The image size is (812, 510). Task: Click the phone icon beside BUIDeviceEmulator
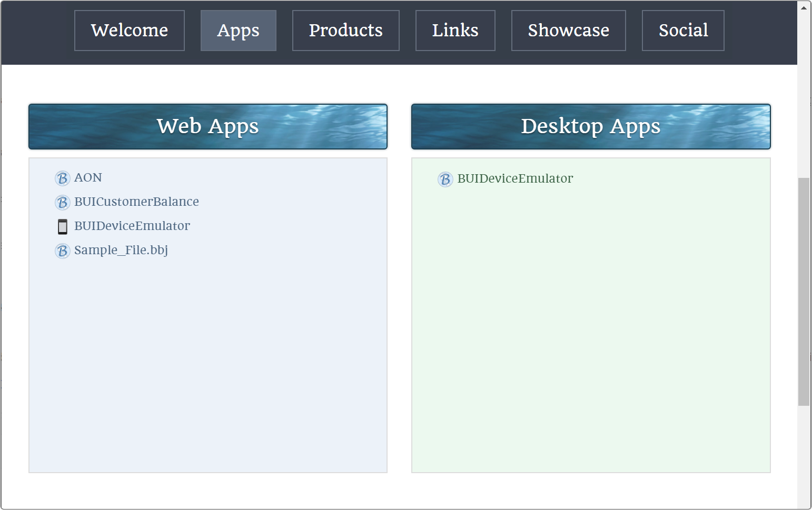coord(62,227)
